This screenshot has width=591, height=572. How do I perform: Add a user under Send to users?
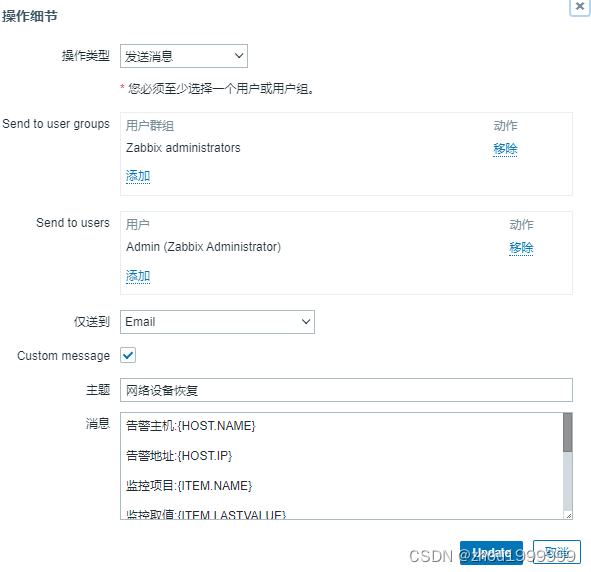138,276
